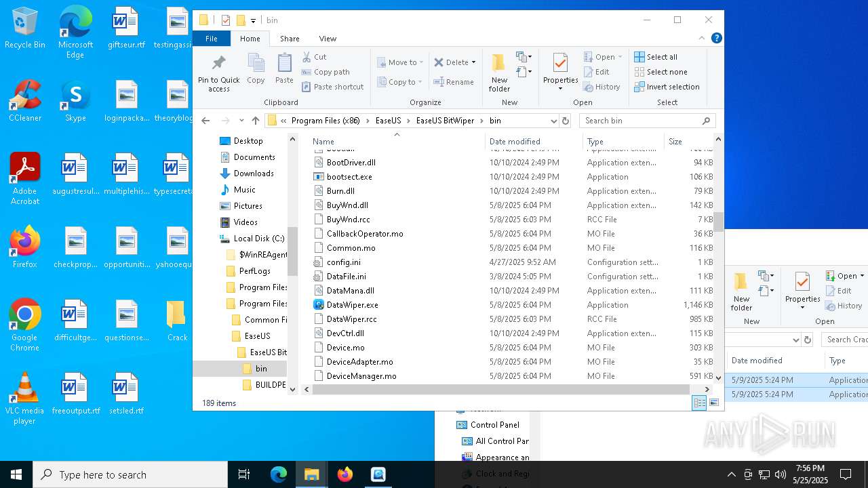Click Invert selection in ribbon
Image resolution: width=868 pixels, height=488 pixels.
coord(667,87)
